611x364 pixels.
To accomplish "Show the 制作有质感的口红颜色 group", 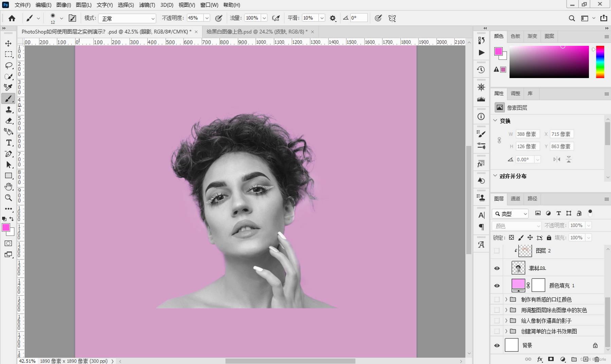I will pos(497,300).
